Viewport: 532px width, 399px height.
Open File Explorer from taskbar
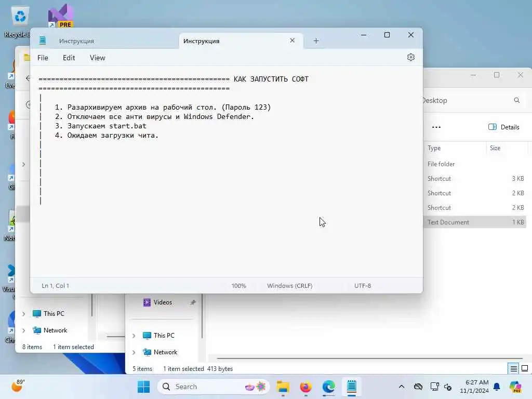tap(283, 387)
